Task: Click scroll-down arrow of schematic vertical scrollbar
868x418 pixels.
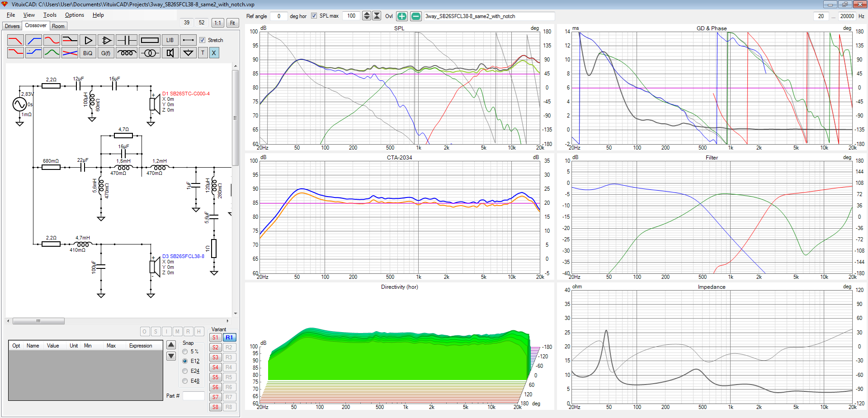Action: click(235, 313)
